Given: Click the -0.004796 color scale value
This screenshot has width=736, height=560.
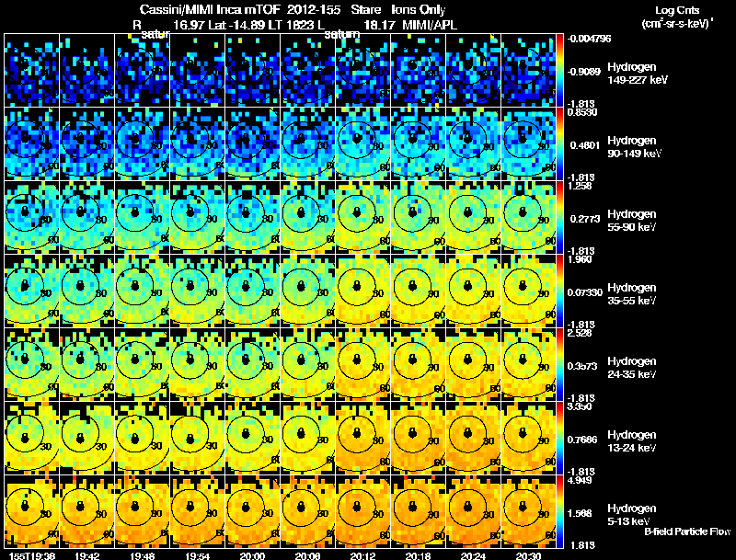Looking at the screenshot, I should [589, 39].
